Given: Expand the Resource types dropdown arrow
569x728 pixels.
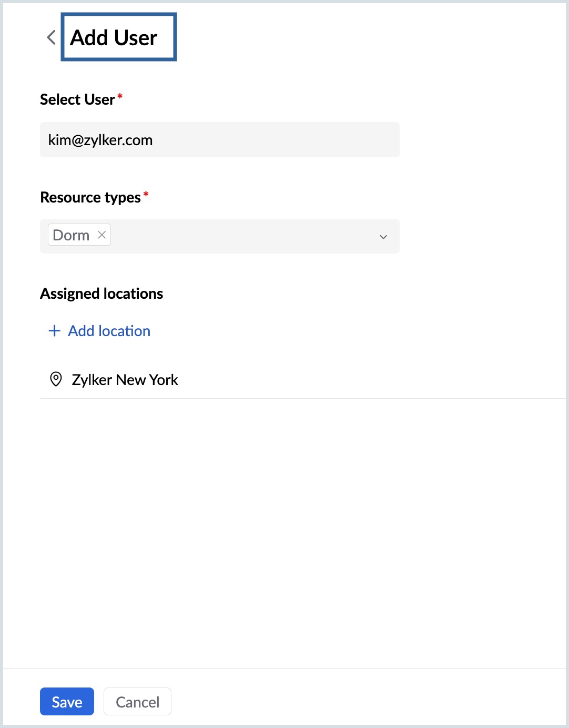Looking at the screenshot, I should (x=383, y=237).
